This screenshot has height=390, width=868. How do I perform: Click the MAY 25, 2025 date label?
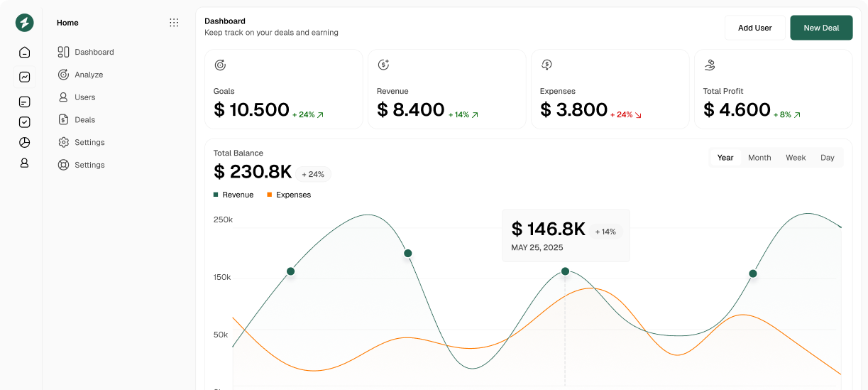click(537, 248)
